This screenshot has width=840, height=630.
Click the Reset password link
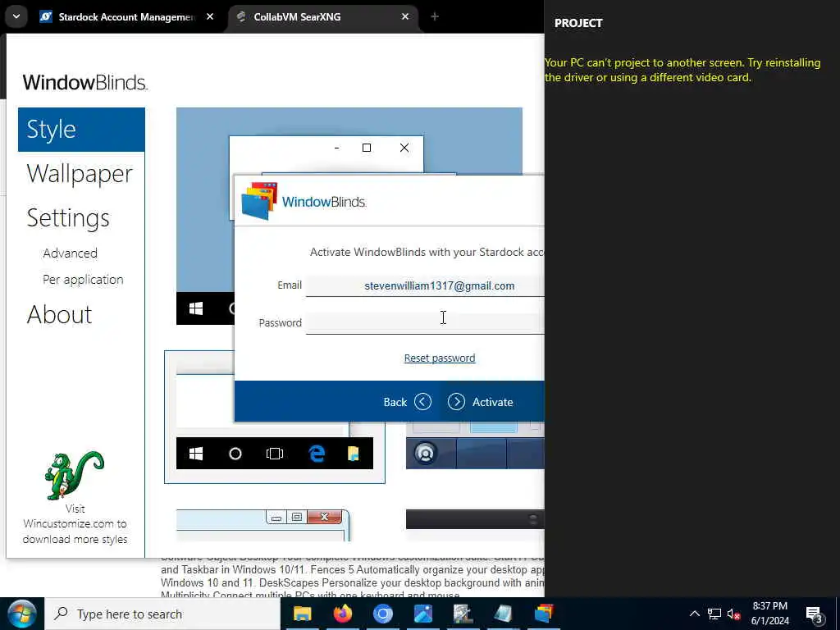(x=440, y=358)
